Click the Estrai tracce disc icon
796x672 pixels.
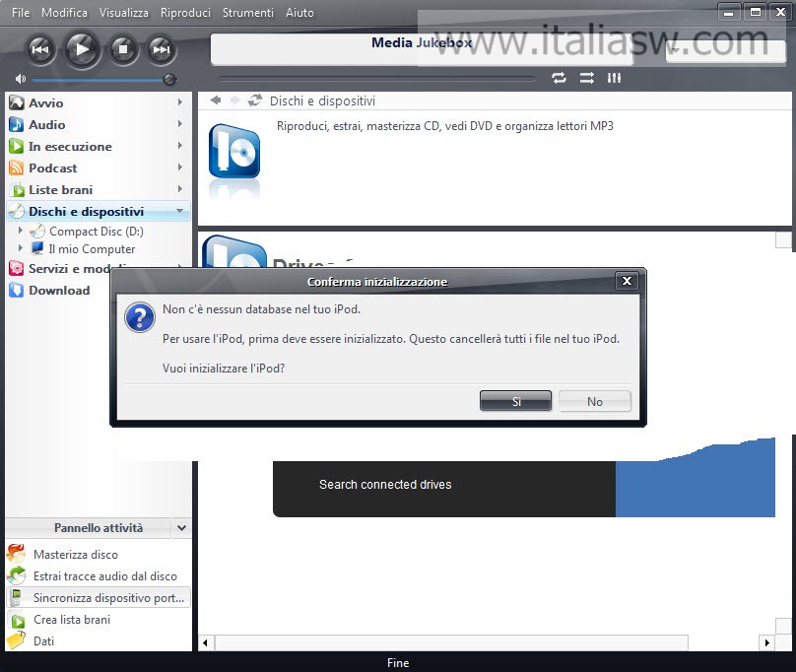click(16, 575)
